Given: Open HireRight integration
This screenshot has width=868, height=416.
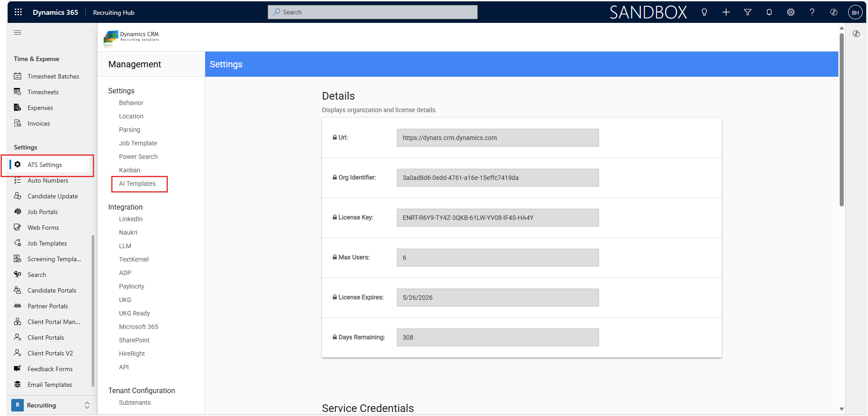Looking at the screenshot, I should coord(132,354).
